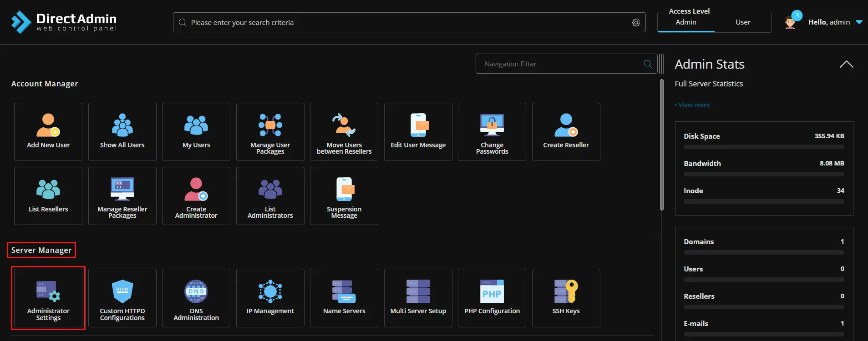The height and width of the screenshot is (341, 868).
Task: Open Show All Users icon
Action: click(122, 132)
